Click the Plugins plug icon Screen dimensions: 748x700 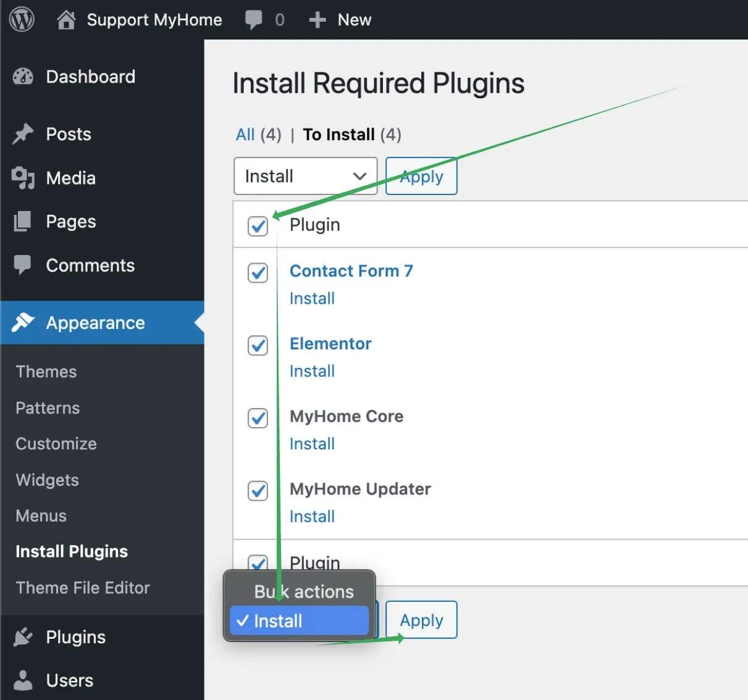coord(23,636)
